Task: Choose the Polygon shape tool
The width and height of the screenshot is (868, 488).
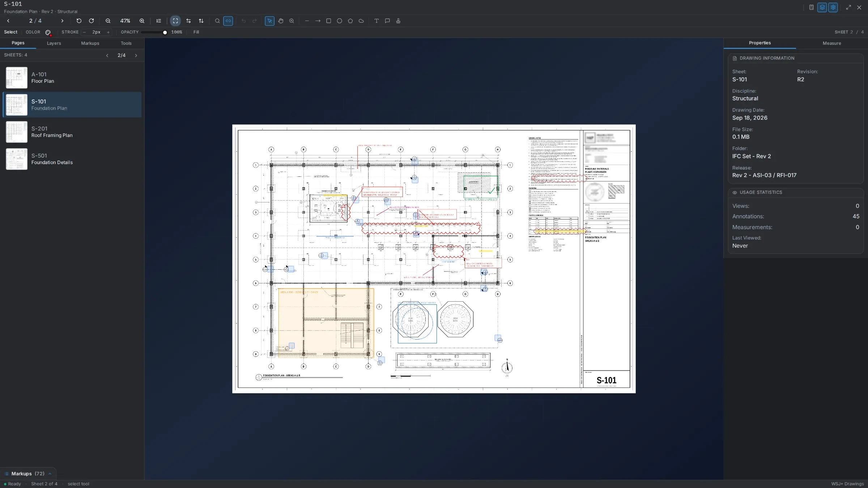Action: tap(350, 21)
